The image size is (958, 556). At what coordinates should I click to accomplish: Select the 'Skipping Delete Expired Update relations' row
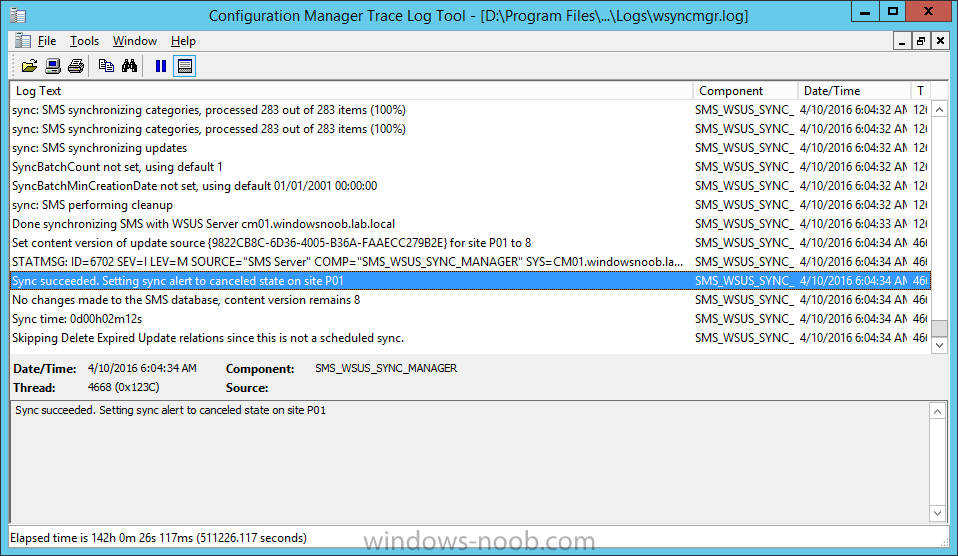pyautogui.click(x=470, y=337)
